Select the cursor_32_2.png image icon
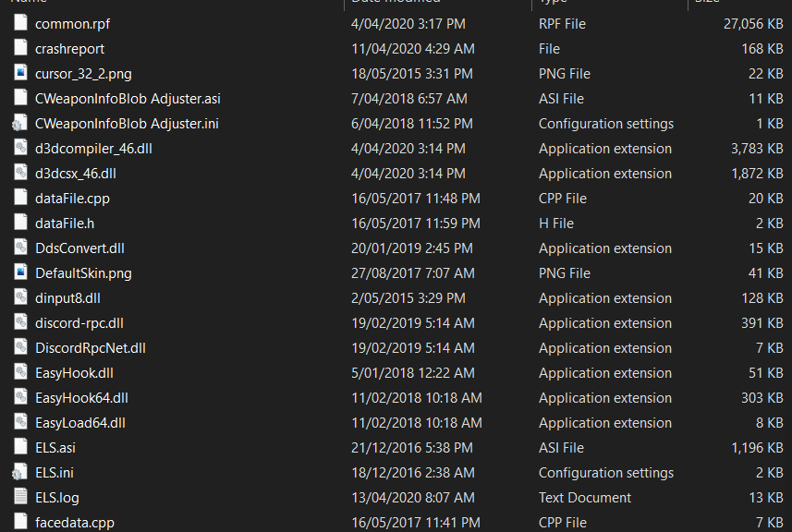This screenshot has width=792, height=532. coord(20,73)
